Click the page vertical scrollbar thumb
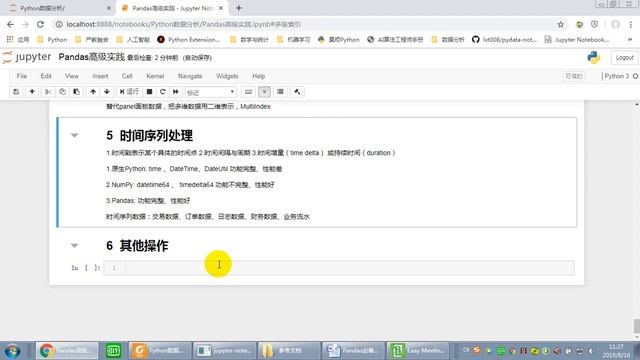This screenshot has width=640, height=360. click(x=636, y=327)
